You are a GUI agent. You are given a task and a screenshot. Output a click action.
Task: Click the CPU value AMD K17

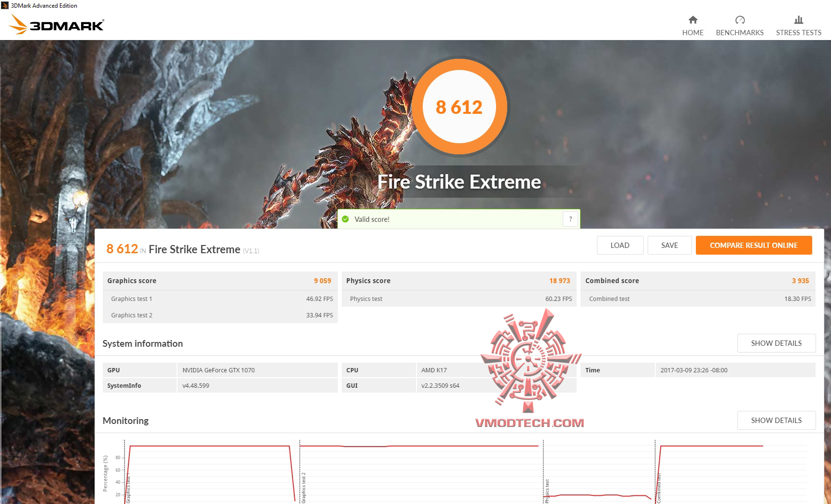coord(434,370)
